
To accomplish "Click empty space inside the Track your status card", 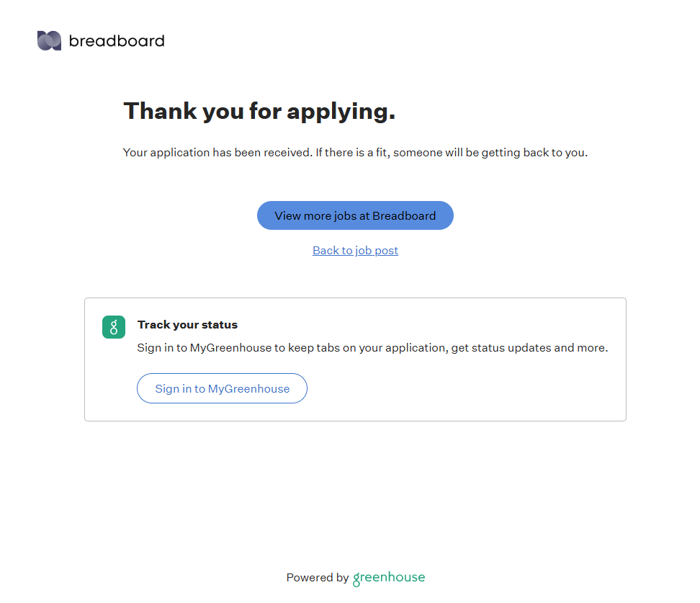I will [x=468, y=389].
